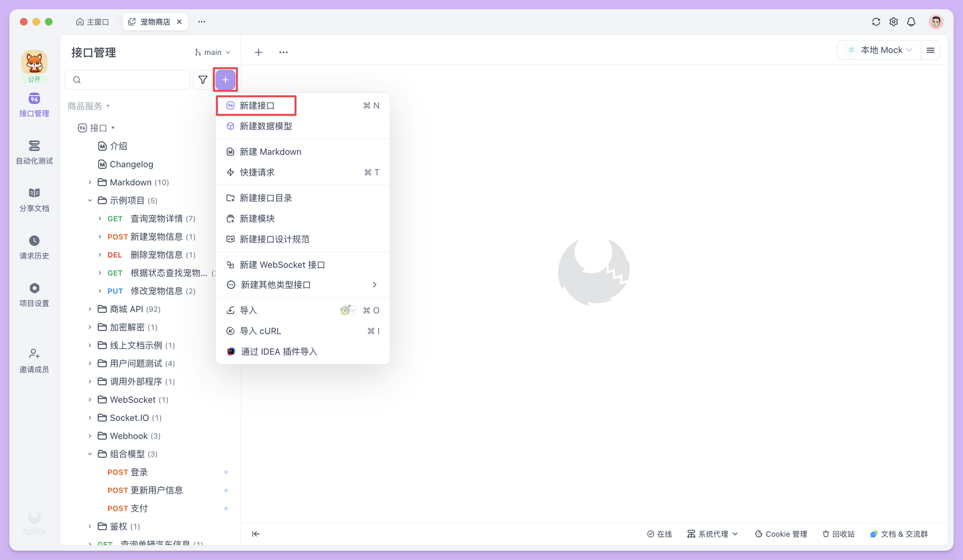Open PUT update pet info endpoint
The width and height of the screenshot is (963, 560).
pos(152,291)
